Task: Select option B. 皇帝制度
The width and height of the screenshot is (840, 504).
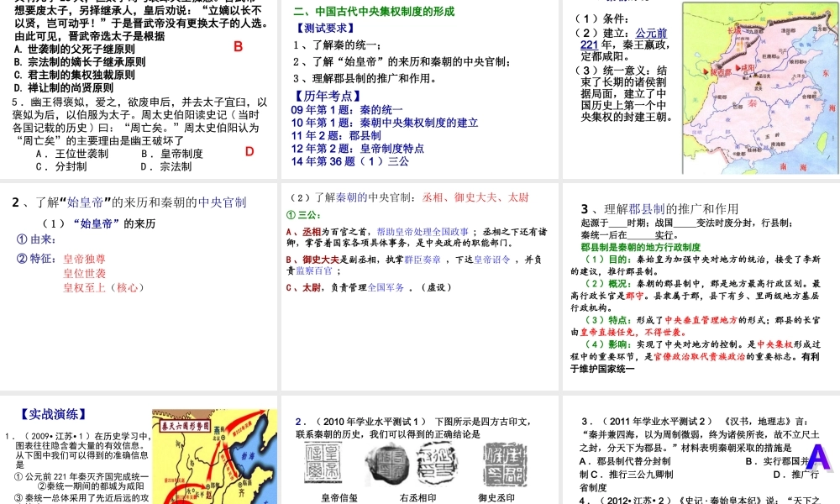Action: pyautogui.click(x=172, y=154)
